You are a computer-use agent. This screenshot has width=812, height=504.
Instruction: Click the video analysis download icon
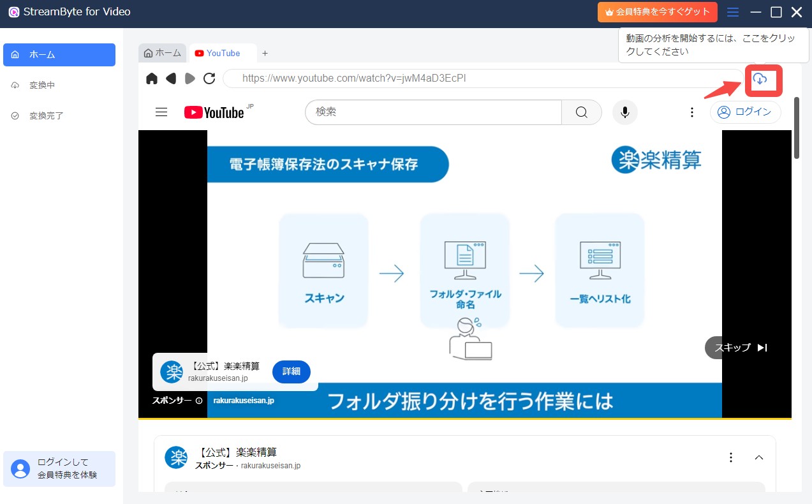click(x=760, y=78)
